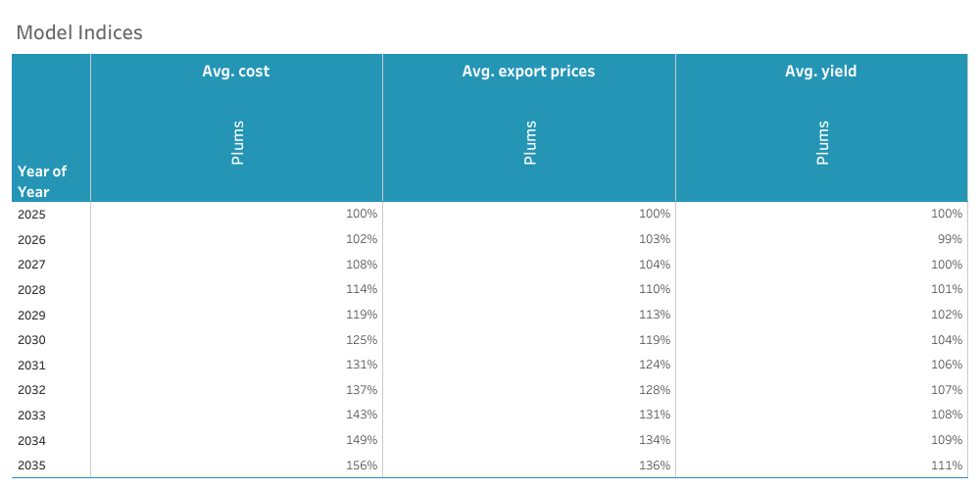Image resolution: width=980 pixels, height=490 pixels.
Task: Select the Avg. yield column header
Action: click(x=821, y=72)
